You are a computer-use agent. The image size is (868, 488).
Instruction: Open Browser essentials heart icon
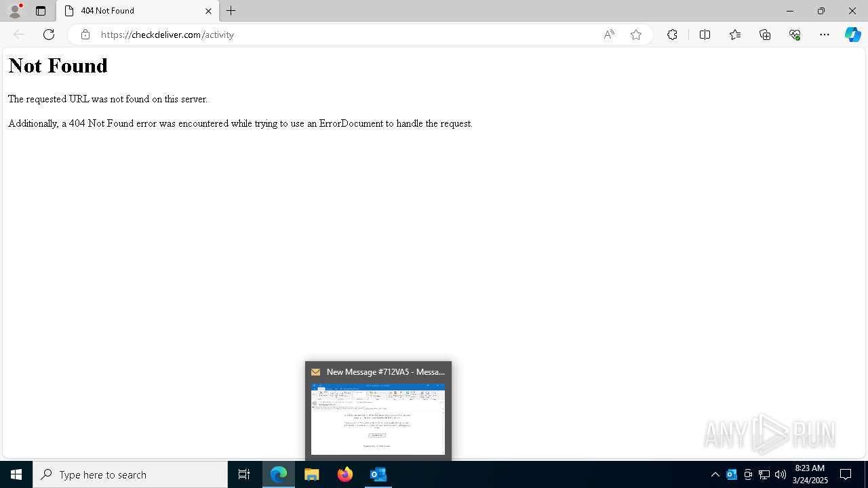coord(795,35)
